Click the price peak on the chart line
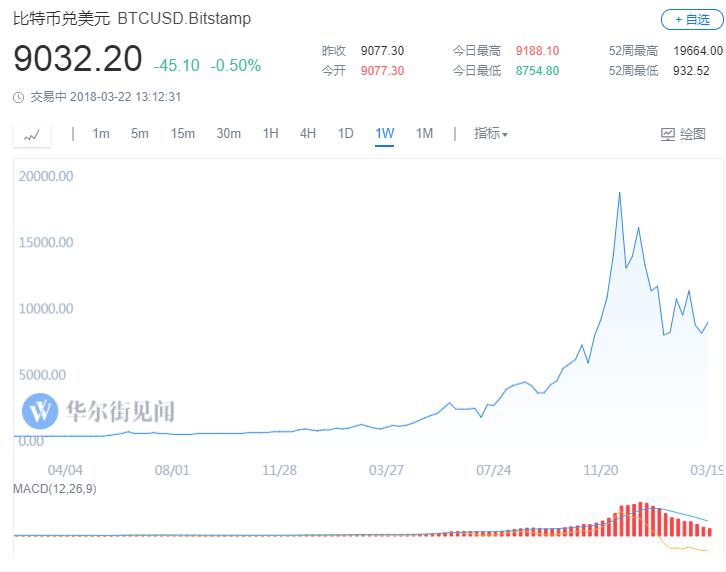 (619, 193)
